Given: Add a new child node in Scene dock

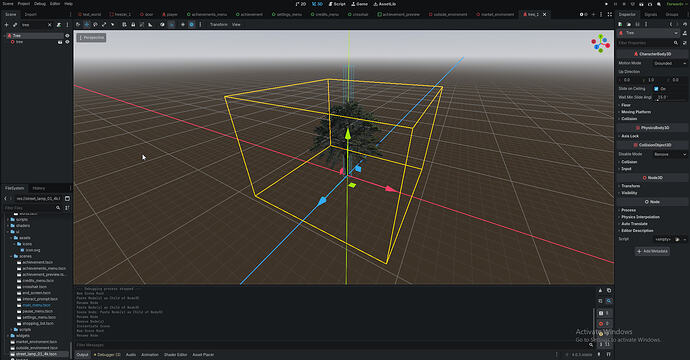Looking at the screenshot, I should (x=6, y=25).
